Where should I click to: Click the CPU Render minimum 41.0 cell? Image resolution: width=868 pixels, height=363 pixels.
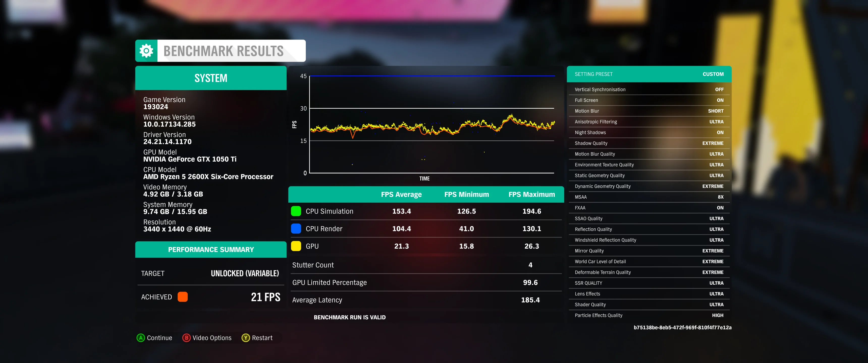point(466,229)
